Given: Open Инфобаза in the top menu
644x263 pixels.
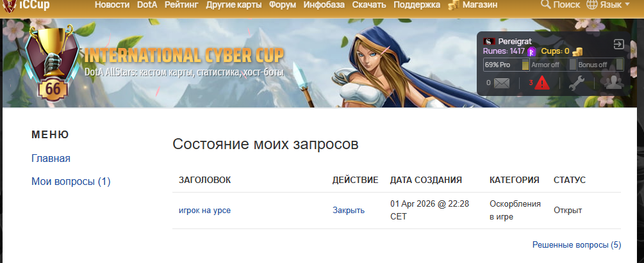Looking at the screenshot, I should point(324,5).
